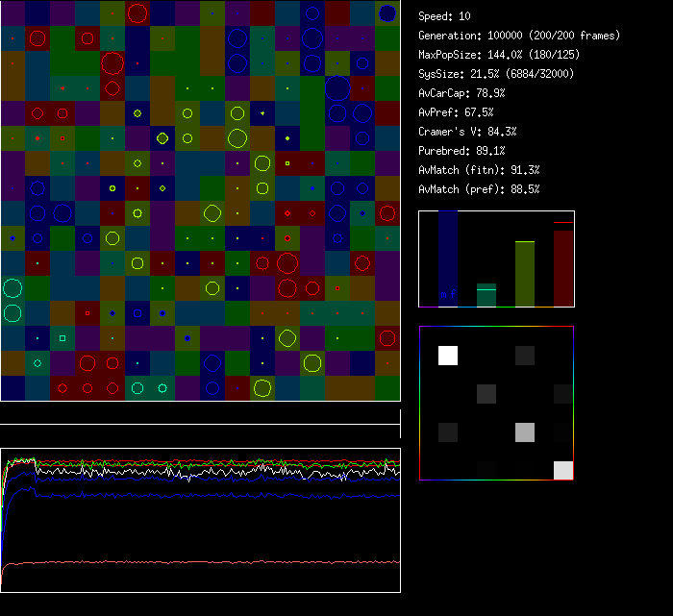Pick the near-white square at matrix bottom-right corner
The width and height of the screenshot is (673, 616).
coord(562,469)
